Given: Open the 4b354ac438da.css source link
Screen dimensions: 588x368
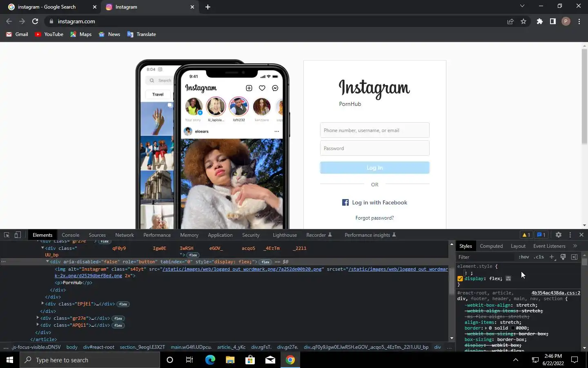Looking at the screenshot, I should coord(556,293).
